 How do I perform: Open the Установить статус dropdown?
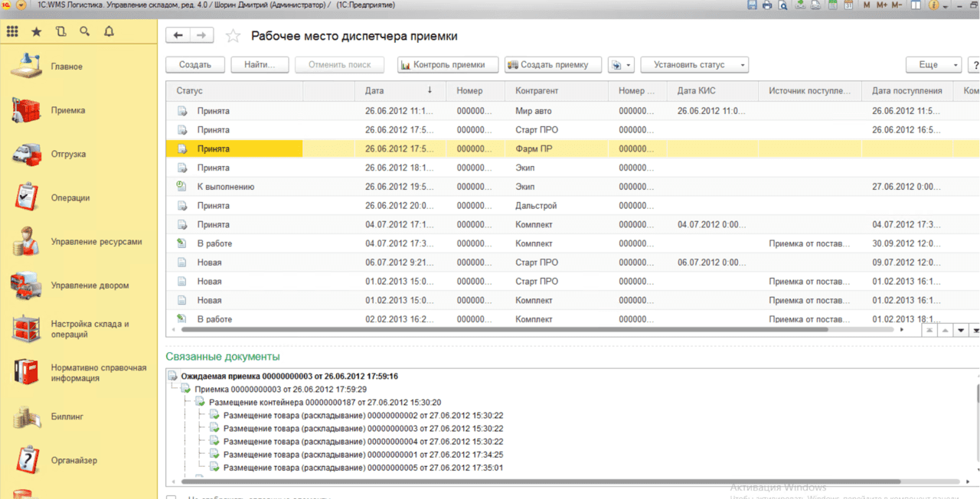[x=694, y=65]
